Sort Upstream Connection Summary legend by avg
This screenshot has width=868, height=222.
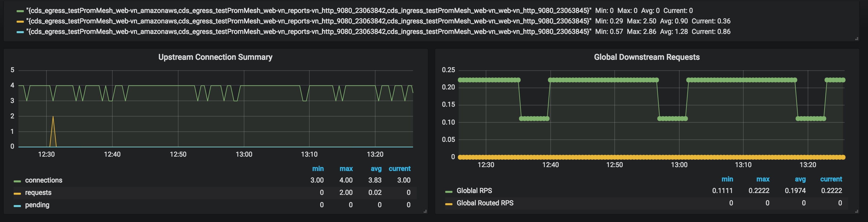[x=376, y=169]
